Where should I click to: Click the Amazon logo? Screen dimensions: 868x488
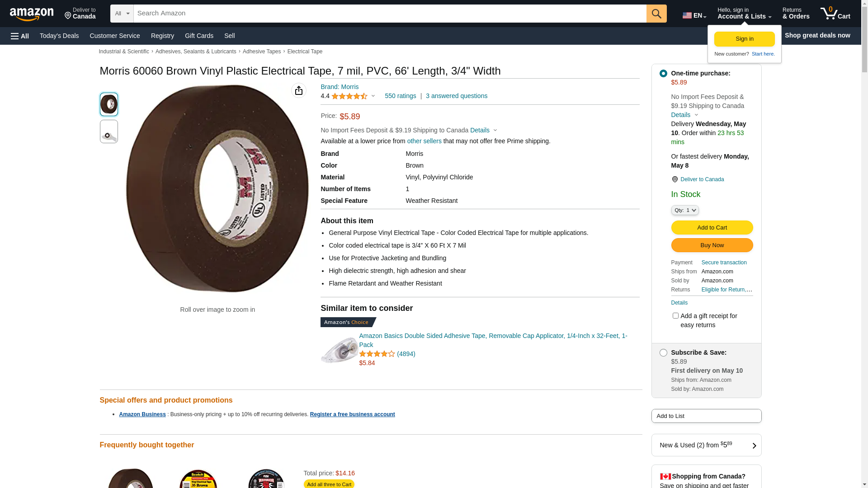coord(32,14)
